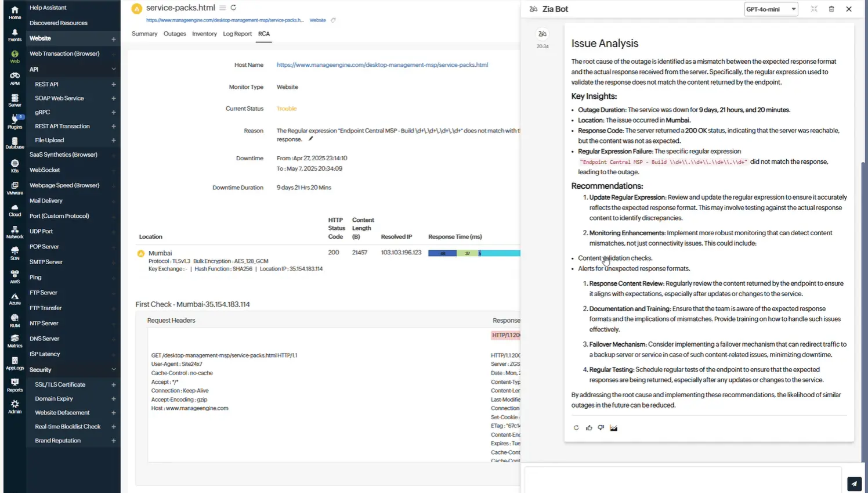This screenshot has width=868, height=493.
Task: Select Mail Delivery in the sidebar
Action: click(x=46, y=200)
